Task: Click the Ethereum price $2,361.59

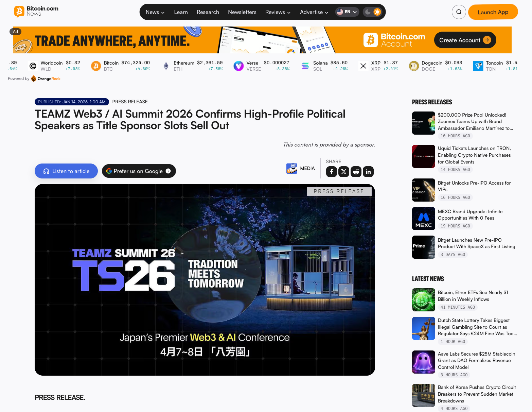Action: [x=210, y=63]
